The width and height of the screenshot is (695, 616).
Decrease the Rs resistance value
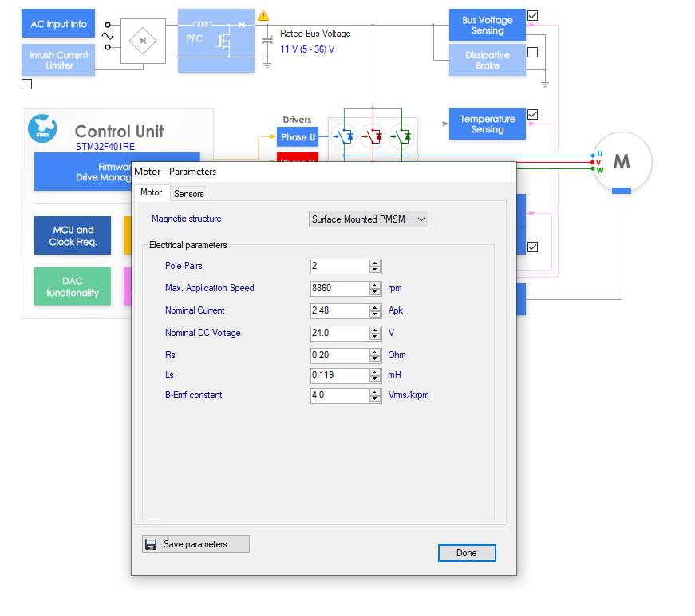pos(375,358)
